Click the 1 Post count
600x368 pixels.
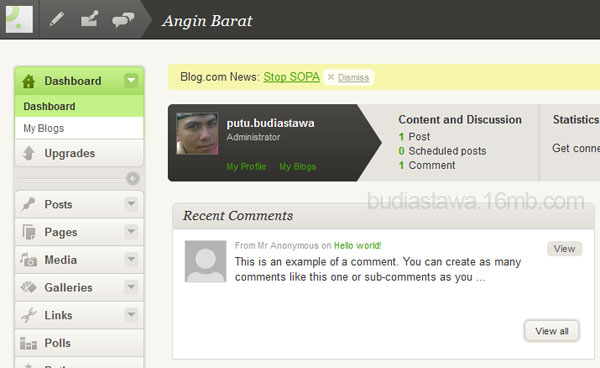tap(414, 137)
